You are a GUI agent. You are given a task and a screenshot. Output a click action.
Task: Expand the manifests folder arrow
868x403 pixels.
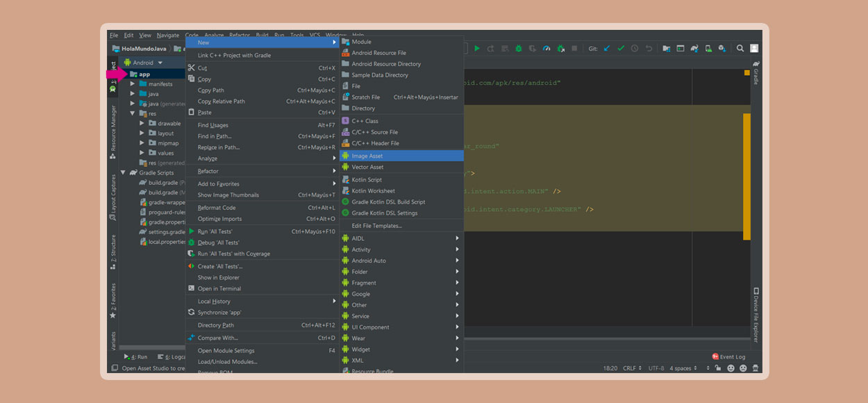click(x=133, y=84)
